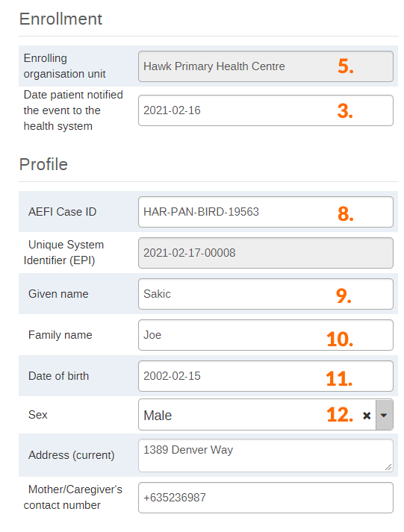Open the Date of birth field
Screen dimensions: 404x532
click(x=266, y=376)
